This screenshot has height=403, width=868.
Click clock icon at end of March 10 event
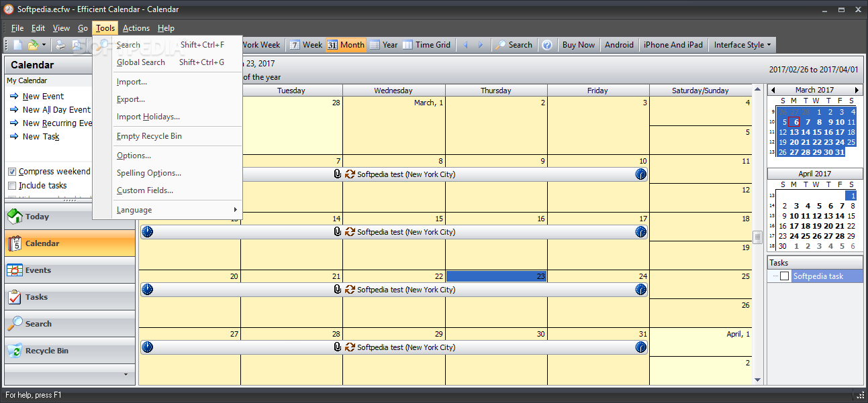coord(641,174)
